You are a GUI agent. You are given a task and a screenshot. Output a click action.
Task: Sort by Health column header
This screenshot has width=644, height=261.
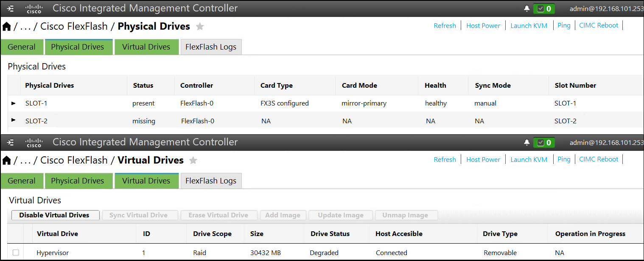[435, 86]
